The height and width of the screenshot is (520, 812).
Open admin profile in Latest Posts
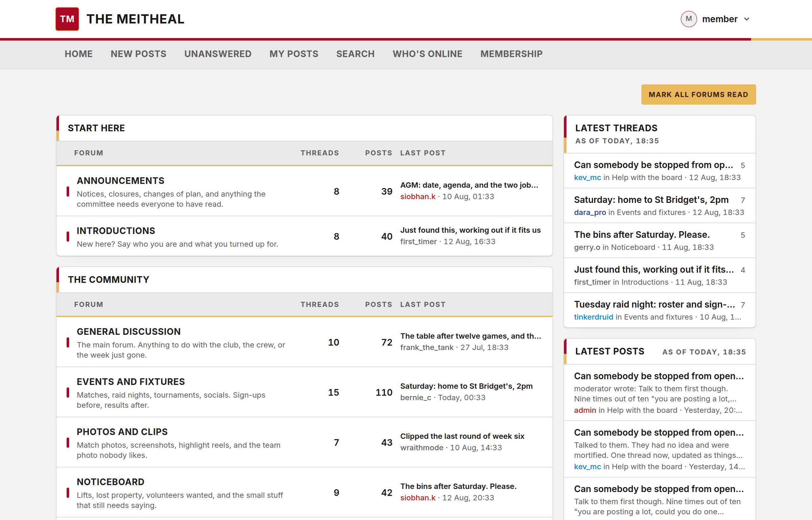click(x=585, y=410)
